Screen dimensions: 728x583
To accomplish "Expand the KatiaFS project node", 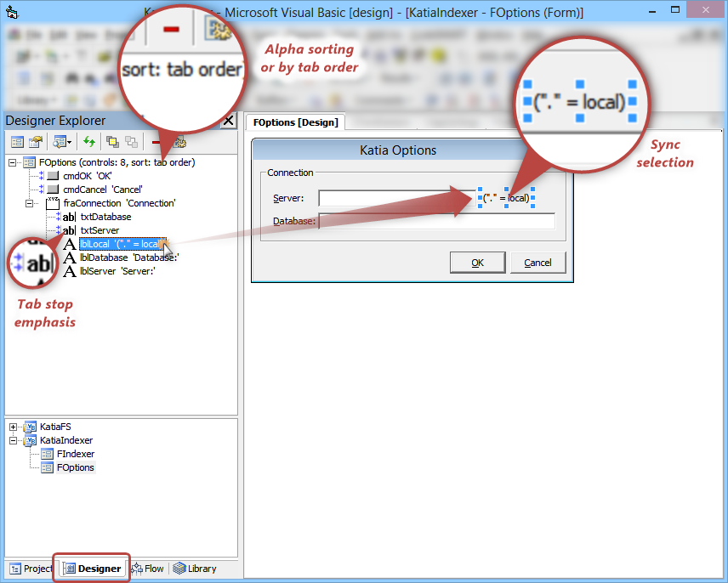I will [x=13, y=427].
